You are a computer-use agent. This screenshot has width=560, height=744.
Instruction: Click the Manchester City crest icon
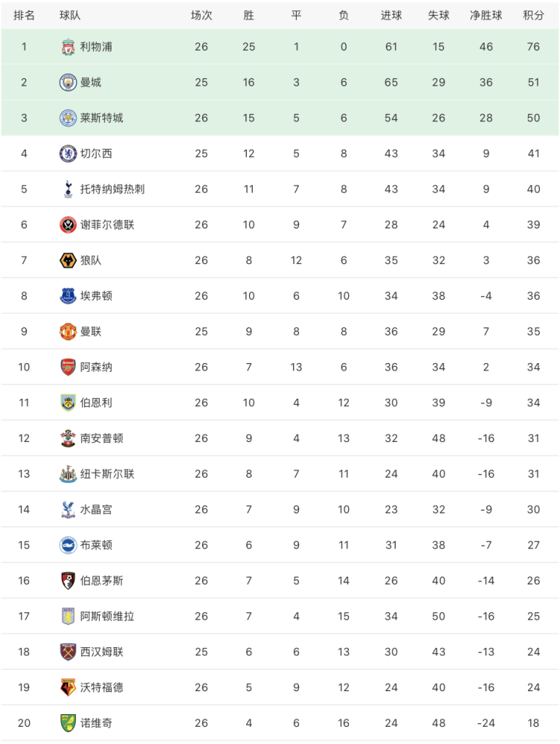pyautogui.click(x=68, y=83)
